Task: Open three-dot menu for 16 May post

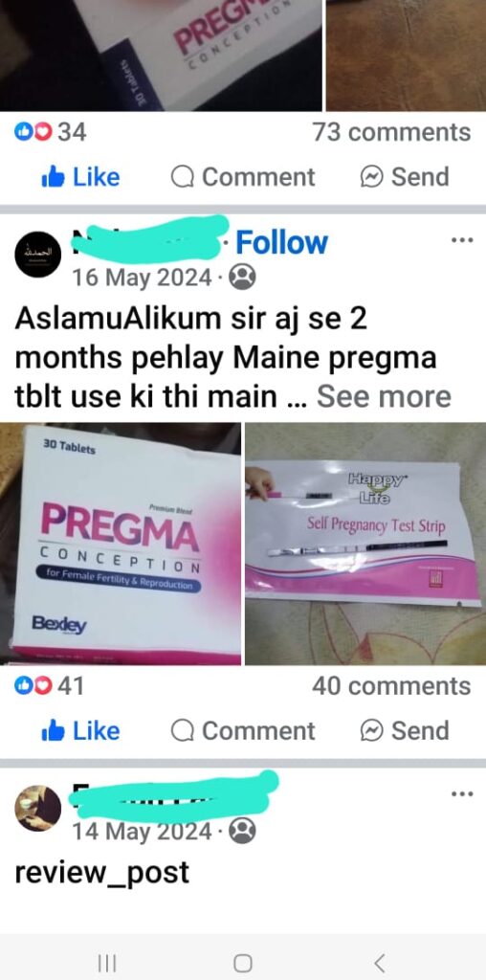Action: pyautogui.click(x=462, y=240)
